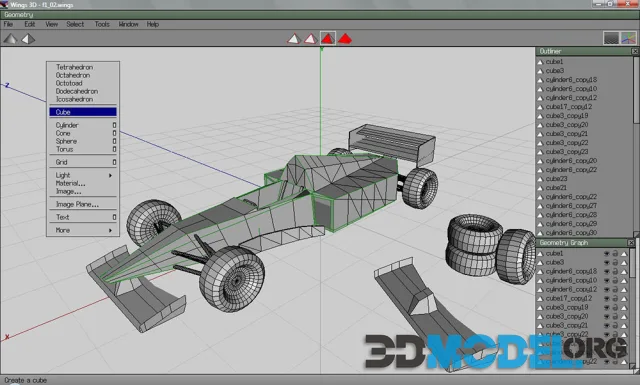Click object icon beside cube3_copy23 in Outliner
640x385 pixels.
click(x=540, y=152)
